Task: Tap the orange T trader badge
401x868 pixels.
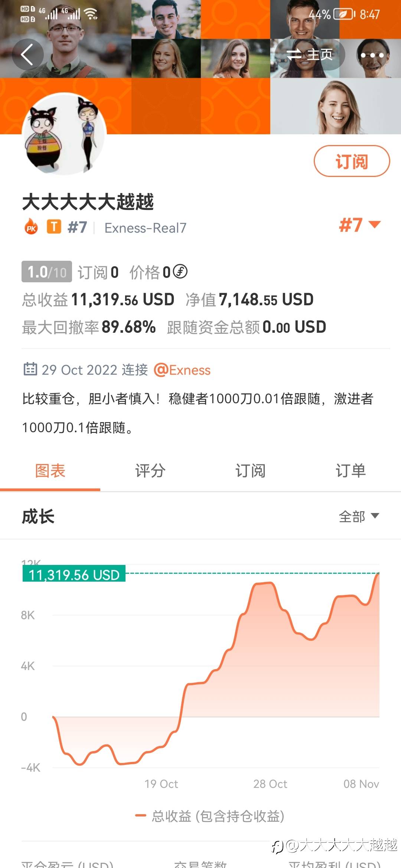Action: pos(54,226)
